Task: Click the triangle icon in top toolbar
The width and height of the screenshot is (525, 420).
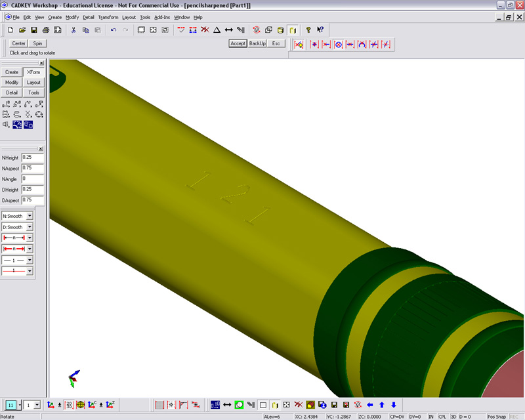Action: pyautogui.click(x=217, y=30)
